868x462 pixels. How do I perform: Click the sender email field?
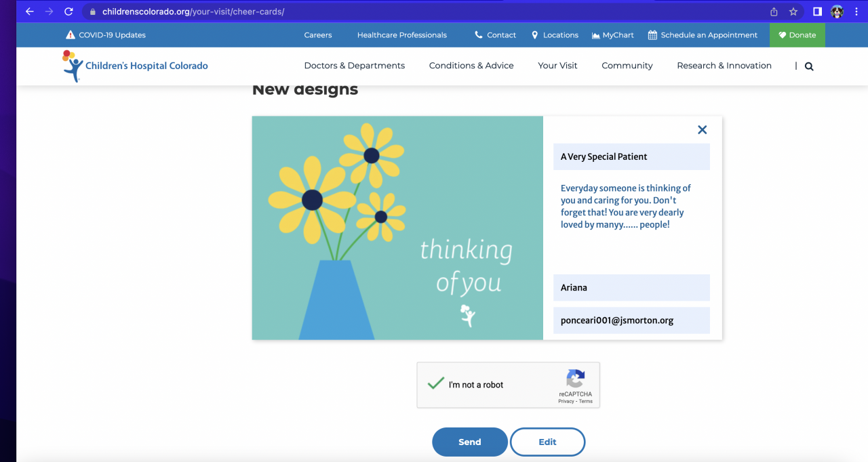pyautogui.click(x=631, y=320)
